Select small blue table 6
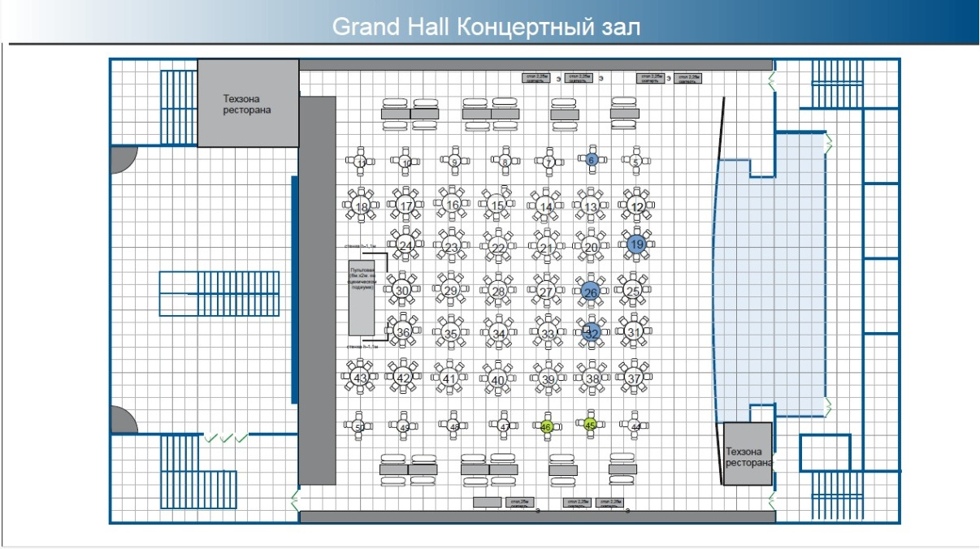Image resolution: width=980 pixels, height=549 pixels. coord(592,161)
